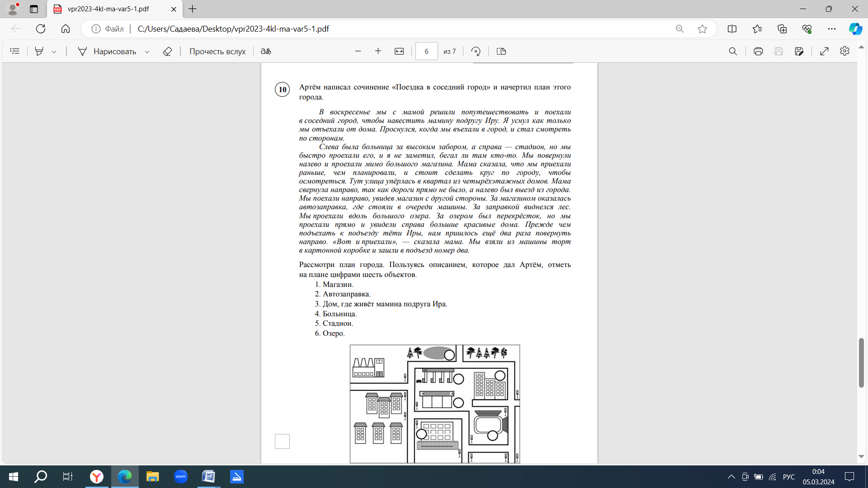The width and height of the screenshot is (868, 488).
Task: Open a new browser tab
Action: [193, 9]
